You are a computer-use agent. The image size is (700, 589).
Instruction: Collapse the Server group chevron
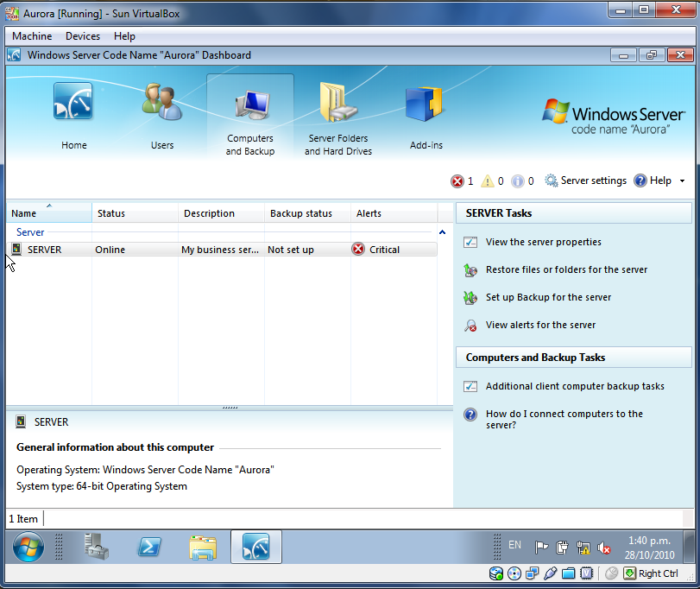[443, 232]
